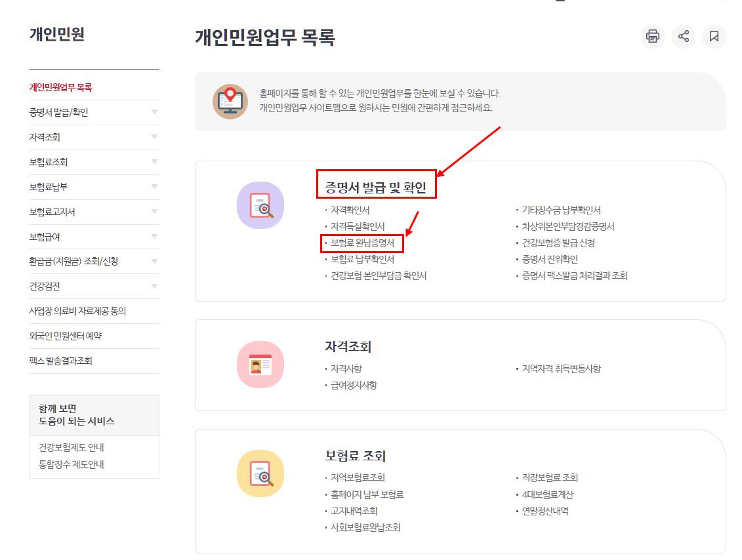Open the 연말정산내역 link
The image size is (742, 560).
545,511
